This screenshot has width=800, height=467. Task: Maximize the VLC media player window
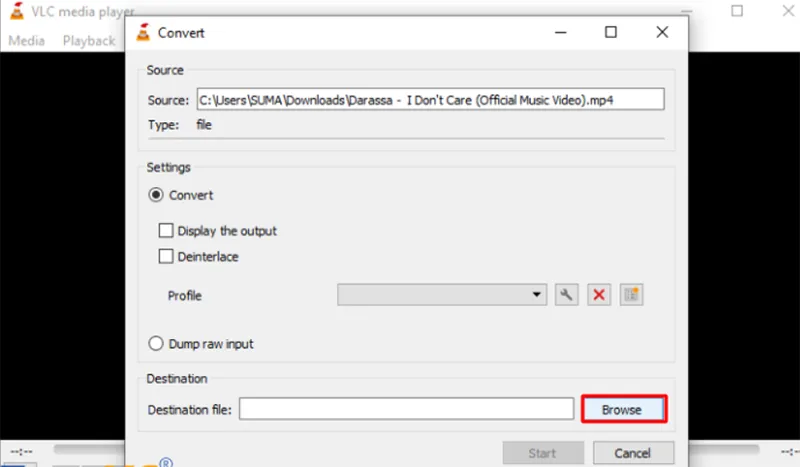pyautogui.click(x=737, y=11)
